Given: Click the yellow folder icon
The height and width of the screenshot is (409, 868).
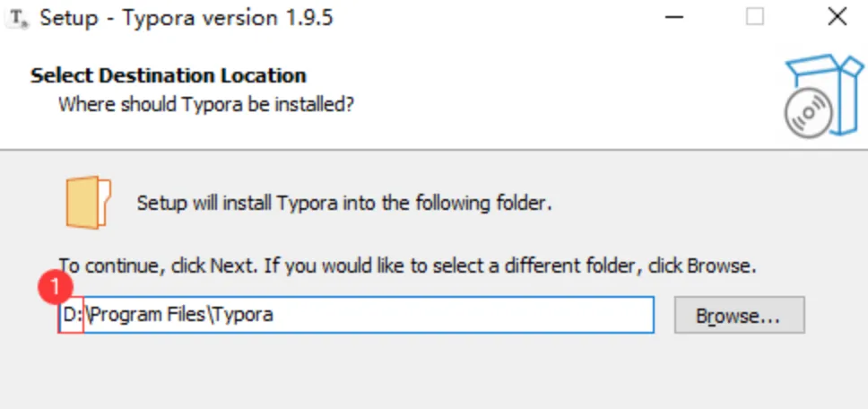Looking at the screenshot, I should tap(88, 203).
